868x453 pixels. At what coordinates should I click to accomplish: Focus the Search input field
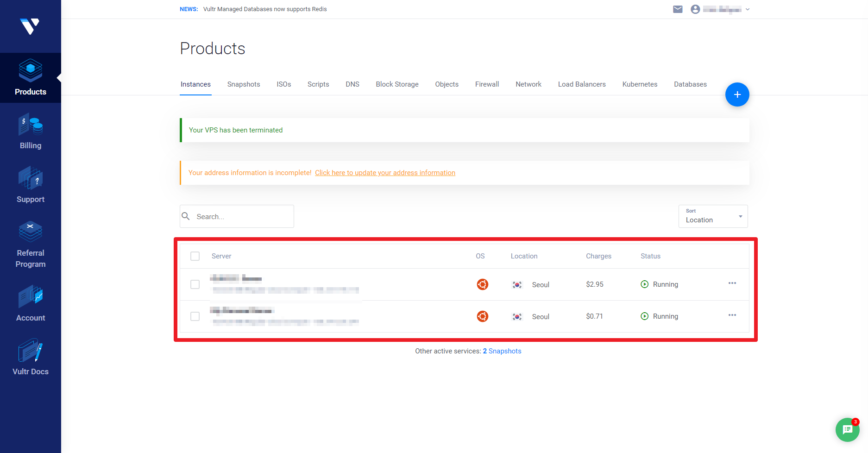pyautogui.click(x=237, y=216)
